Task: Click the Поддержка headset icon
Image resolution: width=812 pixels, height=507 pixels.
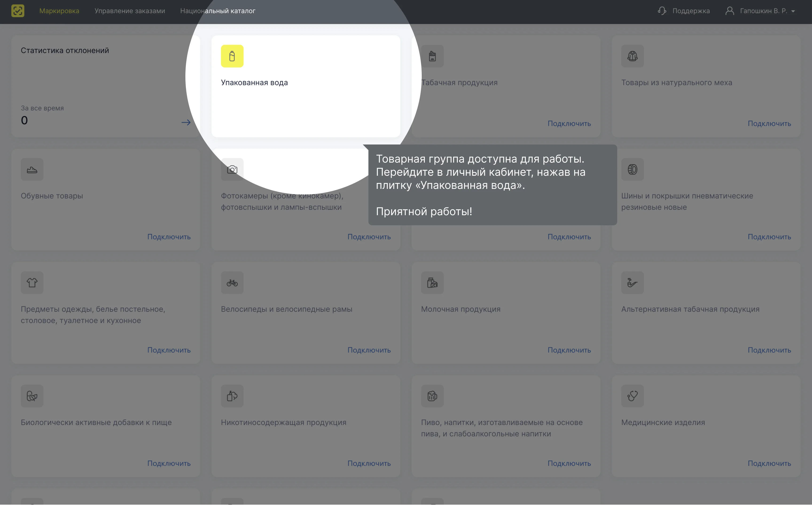Action: click(x=662, y=11)
